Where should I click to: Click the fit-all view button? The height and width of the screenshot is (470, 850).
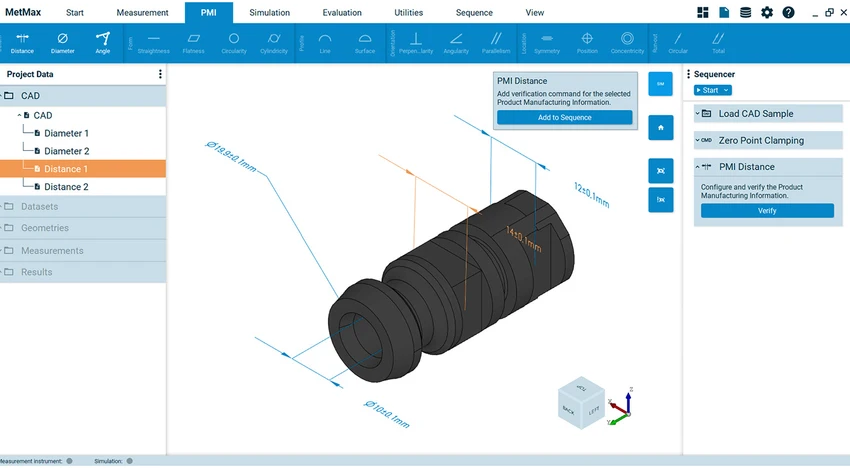point(660,171)
